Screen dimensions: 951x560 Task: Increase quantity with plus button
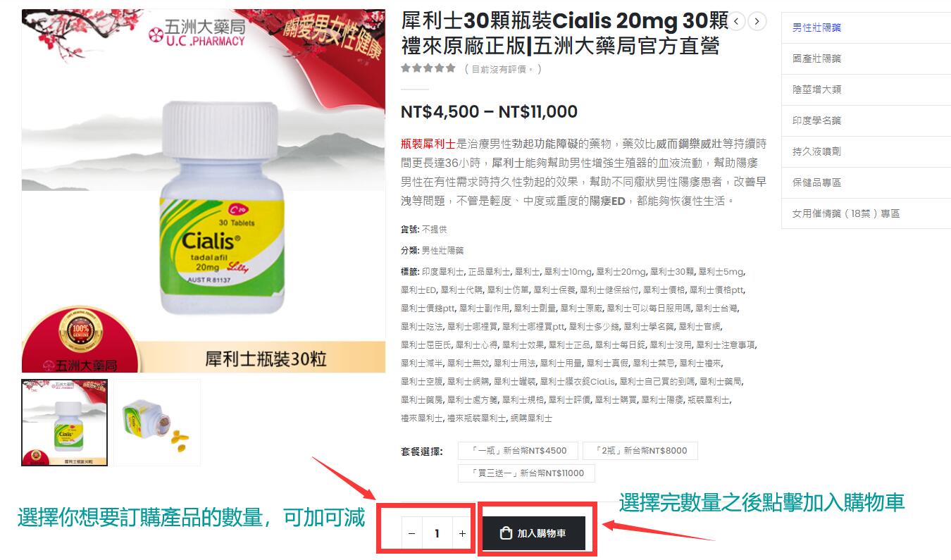click(x=462, y=534)
